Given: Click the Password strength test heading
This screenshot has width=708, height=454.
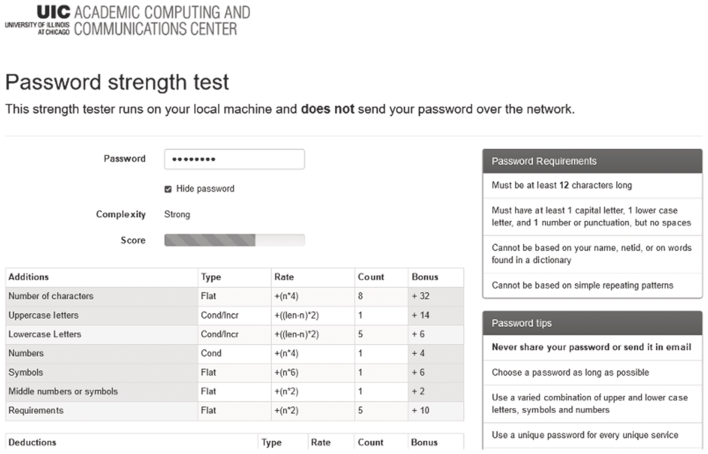Looking at the screenshot, I should 117,82.
